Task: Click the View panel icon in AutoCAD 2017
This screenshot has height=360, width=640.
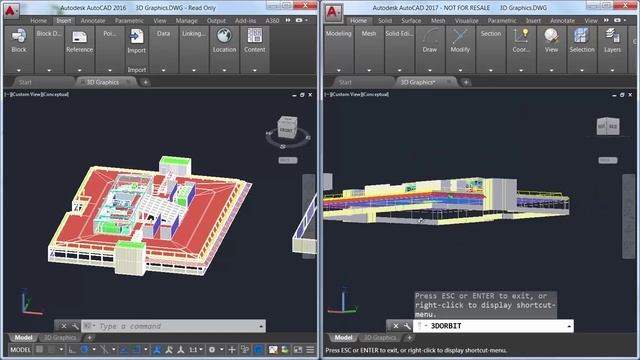Action: point(551,36)
